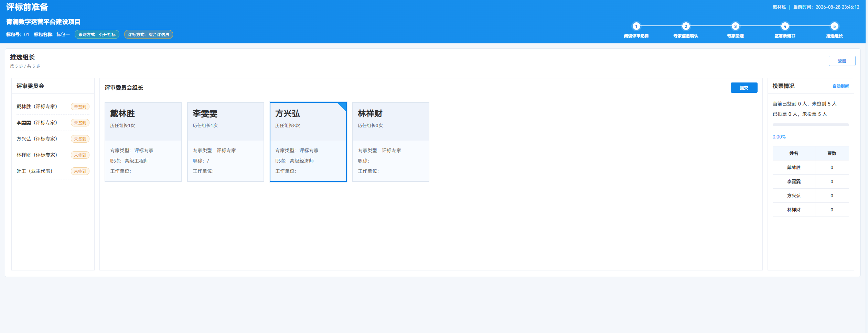Click 未签到 badge for 戴林胜
This screenshot has height=333, width=868.
(80, 107)
